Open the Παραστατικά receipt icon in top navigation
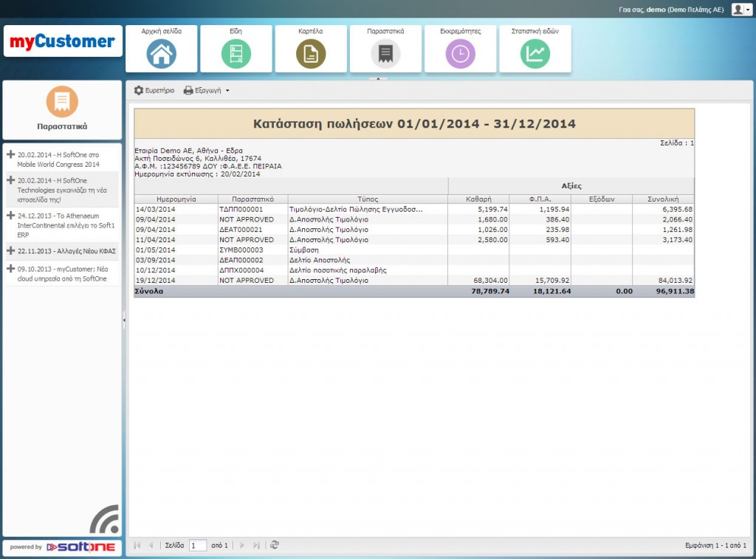Viewport: 756px width, 559px height. pos(385,53)
